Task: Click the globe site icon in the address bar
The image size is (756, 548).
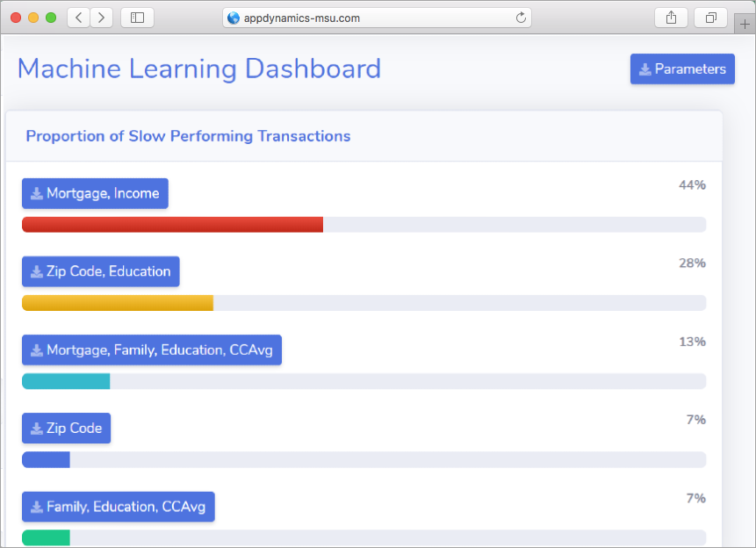Action: (234, 18)
